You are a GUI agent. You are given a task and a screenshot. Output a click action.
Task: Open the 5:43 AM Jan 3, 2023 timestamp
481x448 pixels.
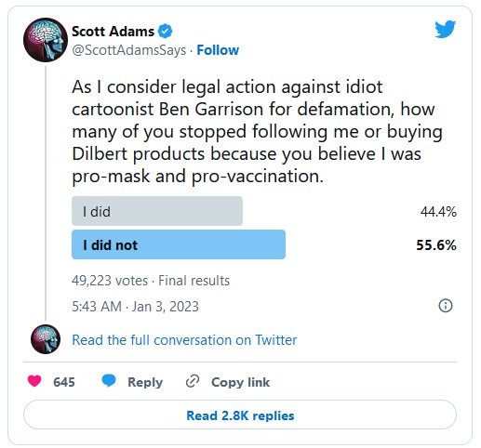click(135, 307)
